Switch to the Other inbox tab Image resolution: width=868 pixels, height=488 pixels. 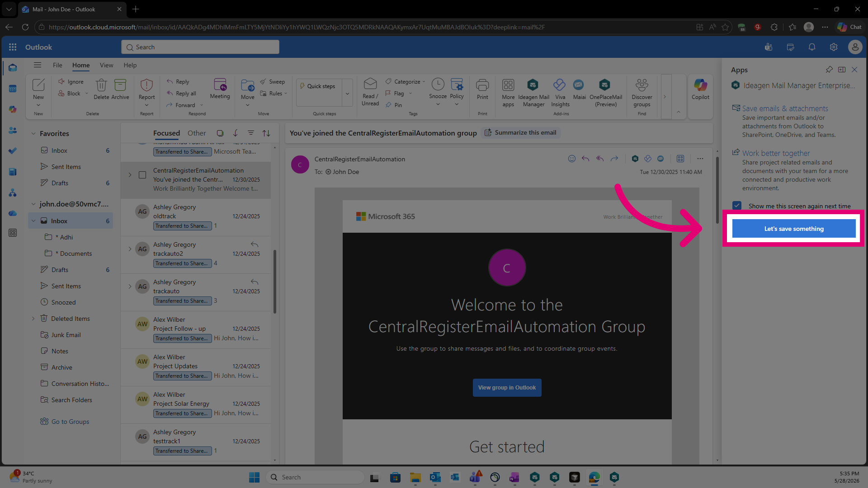tap(197, 133)
